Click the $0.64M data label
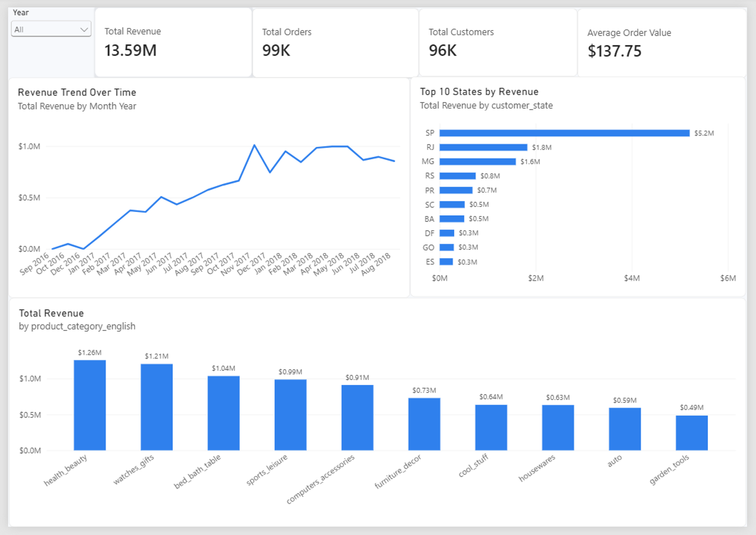756x535 pixels. coord(491,397)
